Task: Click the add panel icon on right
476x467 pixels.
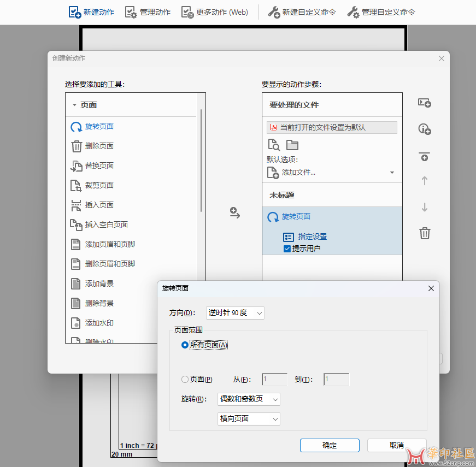Action: [x=424, y=103]
